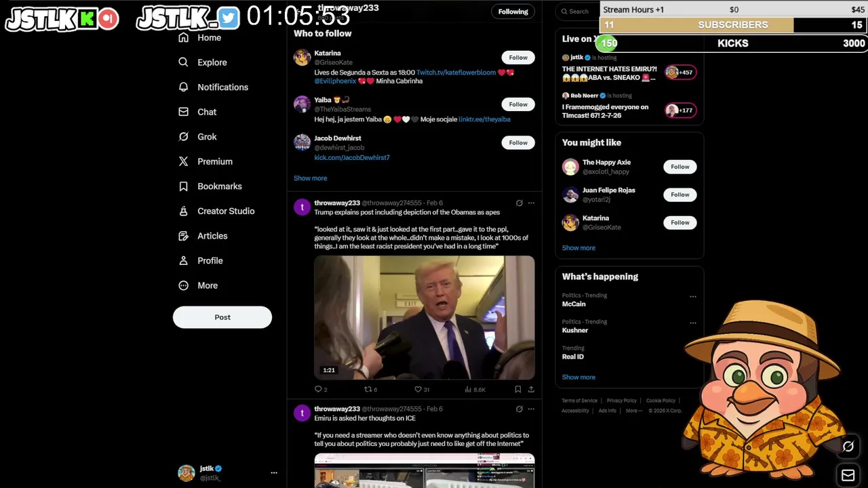Screen dimensions: 868x488
Task: Open kick.com/JacobDewhirst7 link
Action: pyautogui.click(x=352, y=158)
